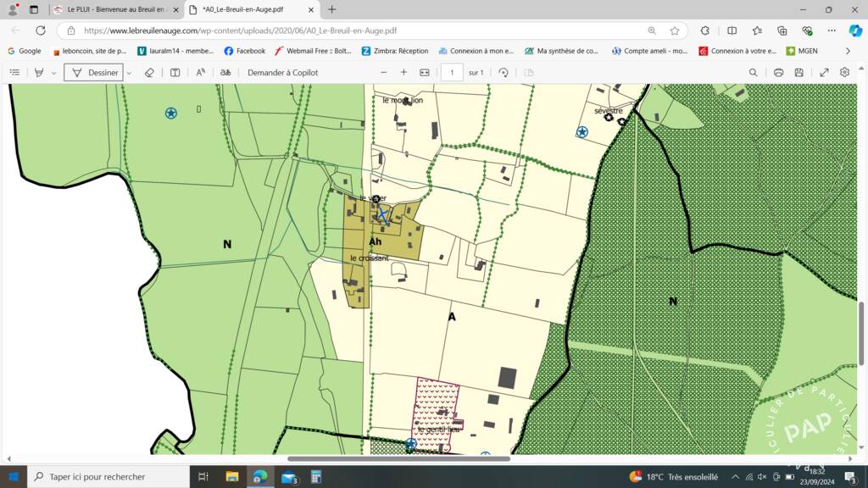
Task: Select the Eraser tool in PDF toolbar
Action: coord(149,73)
